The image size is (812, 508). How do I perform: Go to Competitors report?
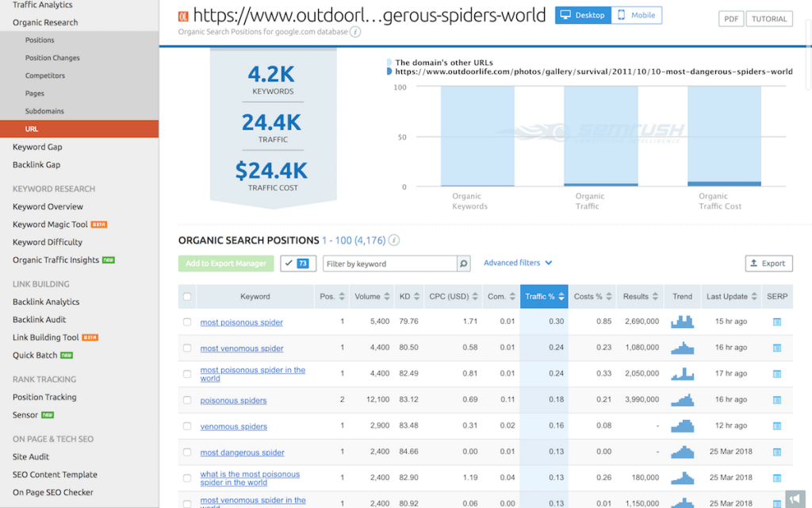pyautogui.click(x=45, y=75)
